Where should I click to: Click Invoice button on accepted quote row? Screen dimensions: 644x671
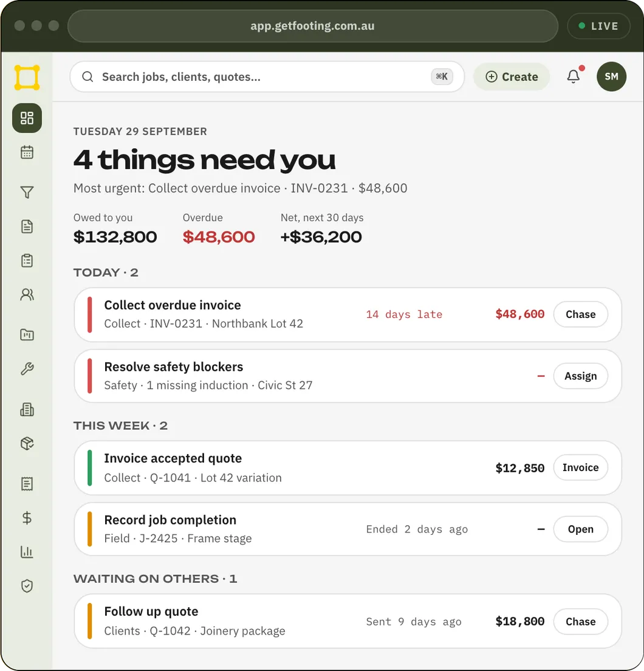[x=580, y=467]
